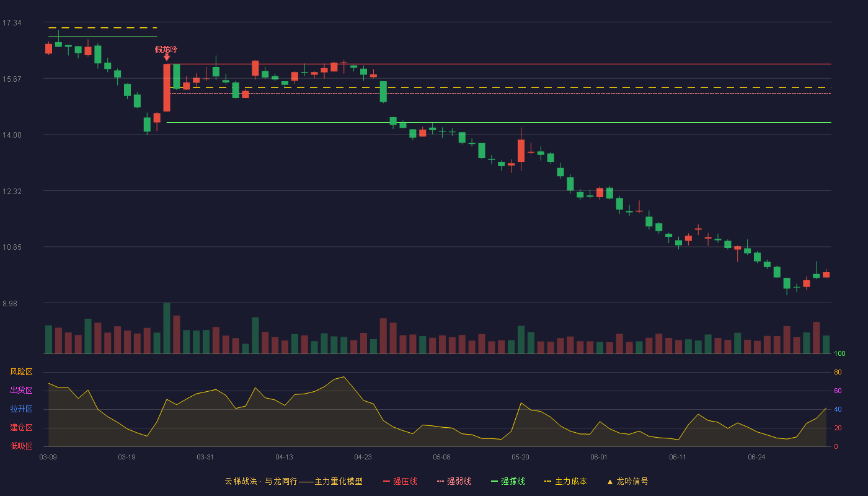
Task: Select the 建仓区 zone label
Action: pos(21,428)
